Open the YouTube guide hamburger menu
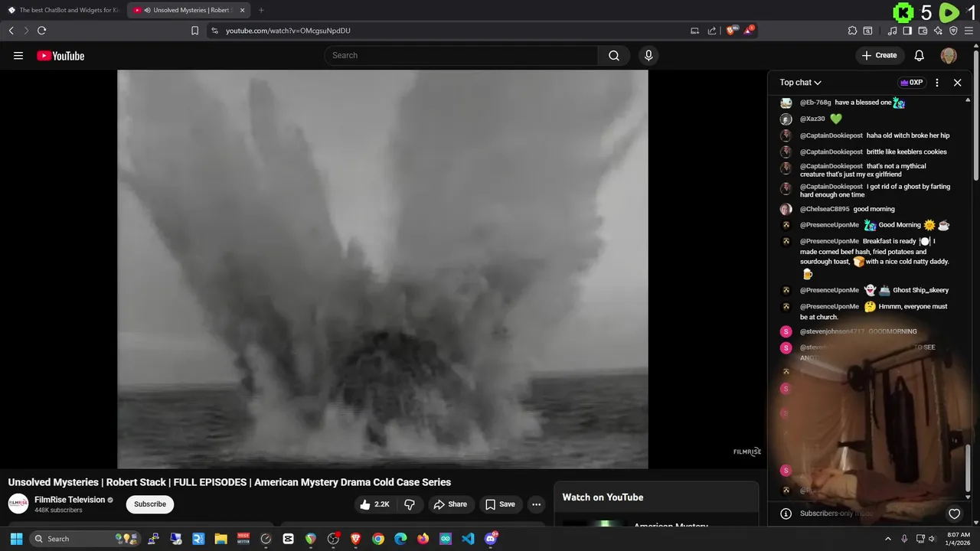 click(18, 55)
